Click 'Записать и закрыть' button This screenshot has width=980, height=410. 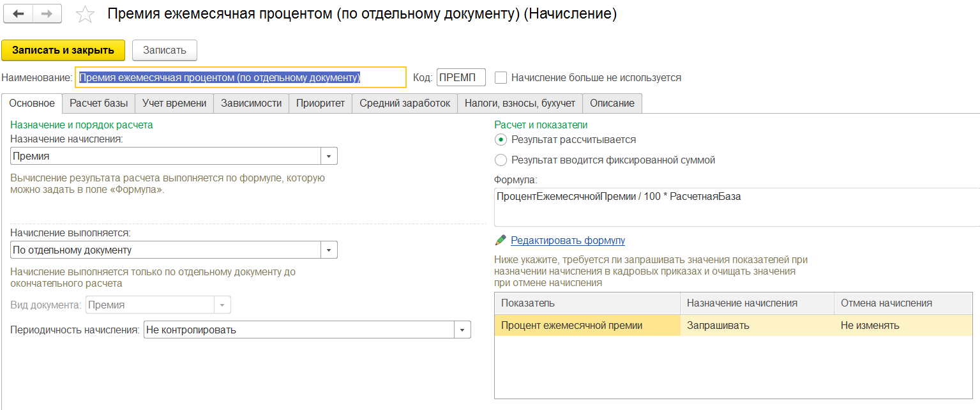63,50
